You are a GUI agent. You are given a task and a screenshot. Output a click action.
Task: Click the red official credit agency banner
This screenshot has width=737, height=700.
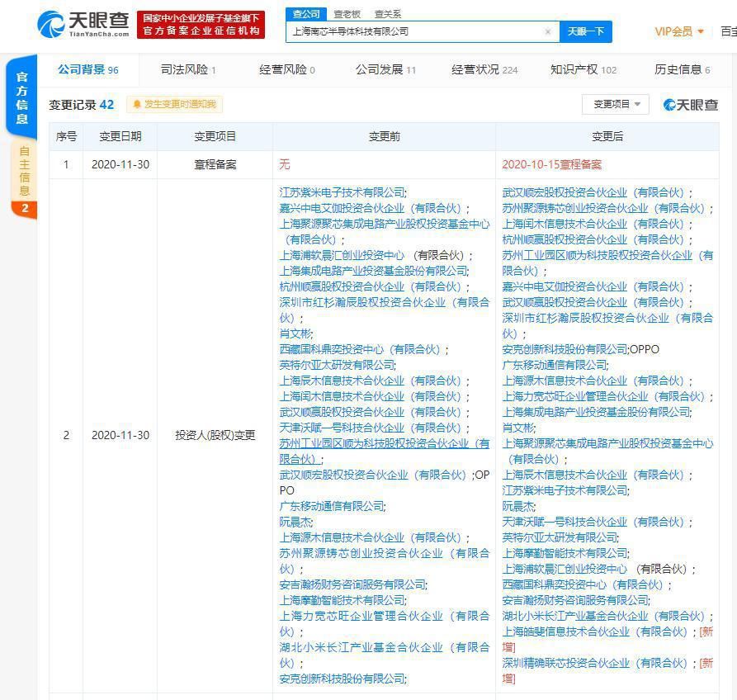tap(201, 25)
